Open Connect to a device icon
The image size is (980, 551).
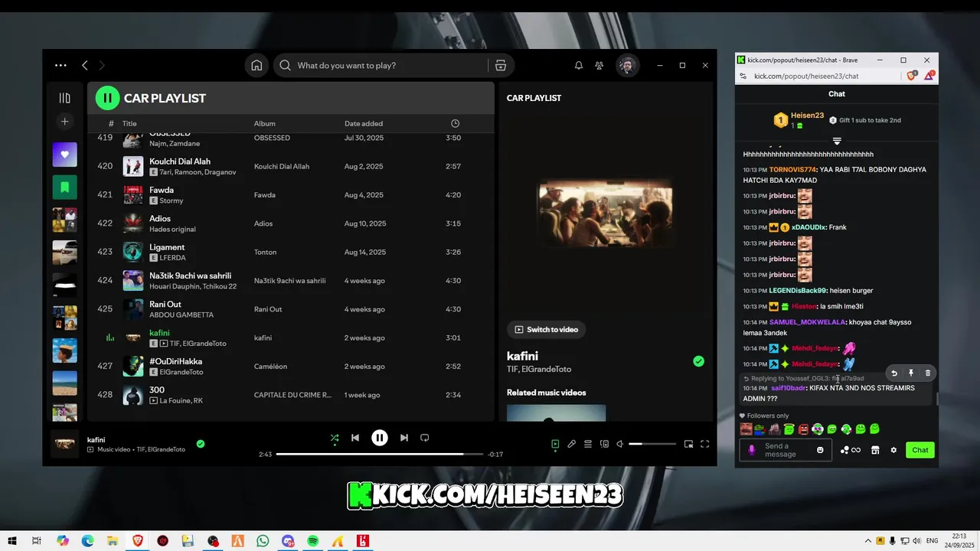point(604,444)
